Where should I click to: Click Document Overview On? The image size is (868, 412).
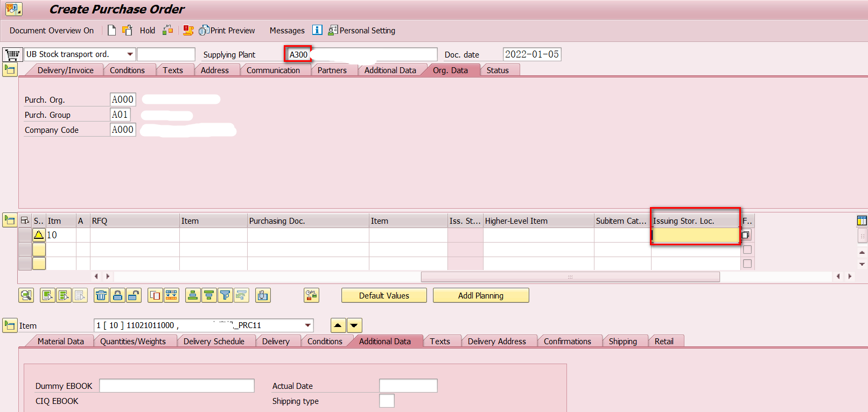point(52,31)
